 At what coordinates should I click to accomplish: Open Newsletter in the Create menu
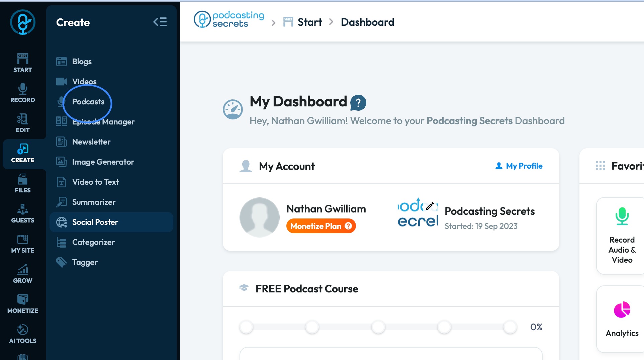(x=111, y=142)
